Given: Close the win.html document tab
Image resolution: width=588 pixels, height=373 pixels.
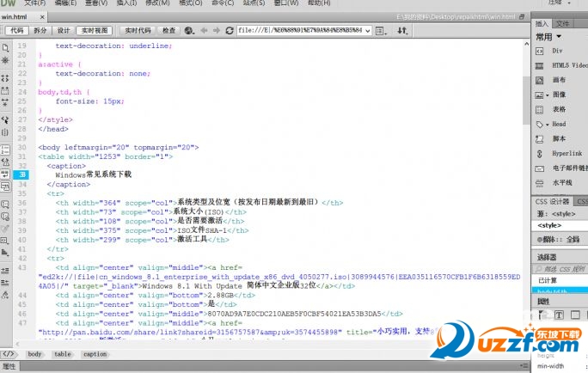Looking at the screenshot, I should pos(42,17).
